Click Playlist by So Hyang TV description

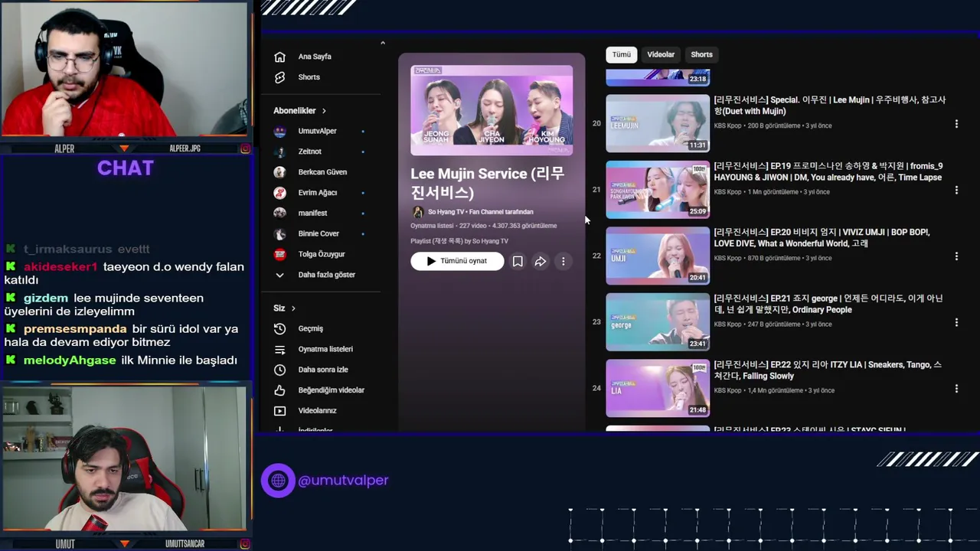[x=459, y=241]
